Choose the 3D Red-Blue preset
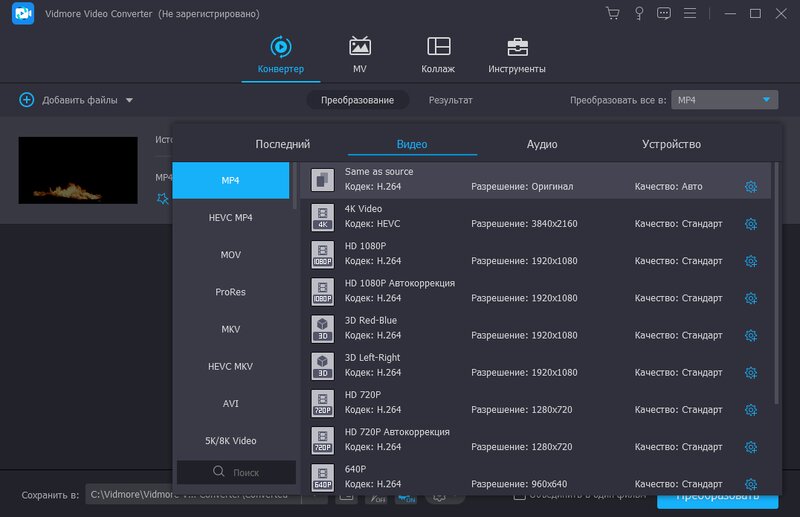This screenshot has width=800, height=517. (535, 329)
